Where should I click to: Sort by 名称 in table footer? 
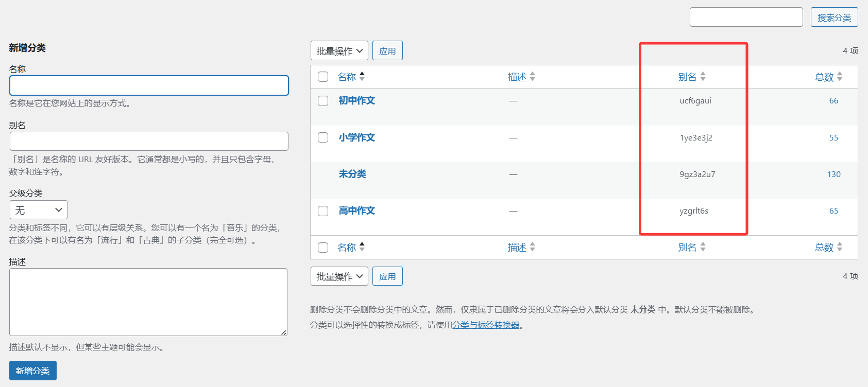(x=347, y=248)
